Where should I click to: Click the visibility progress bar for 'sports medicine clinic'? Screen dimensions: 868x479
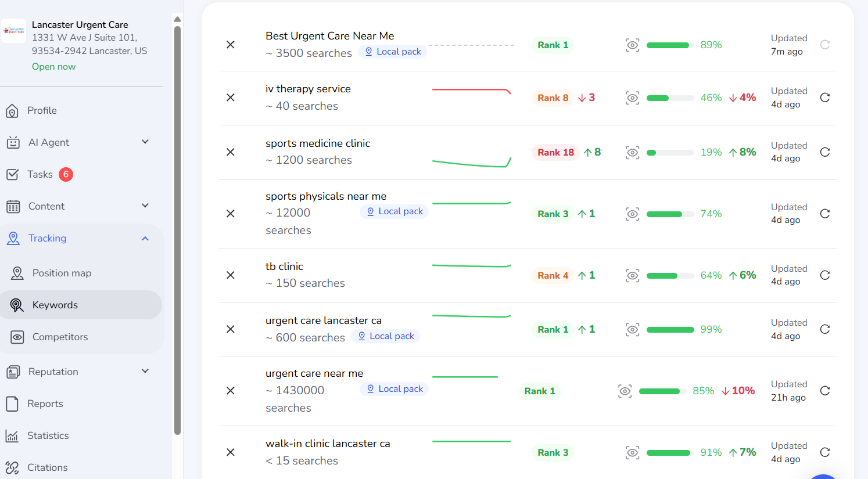click(x=670, y=153)
